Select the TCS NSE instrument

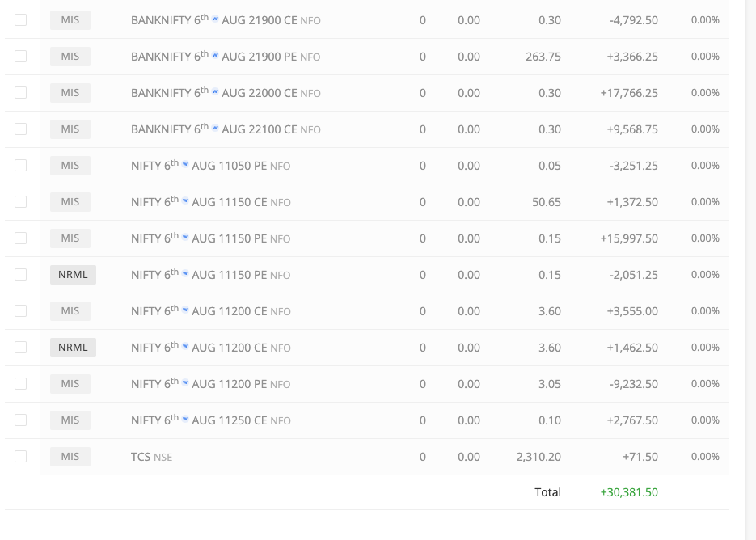click(151, 457)
